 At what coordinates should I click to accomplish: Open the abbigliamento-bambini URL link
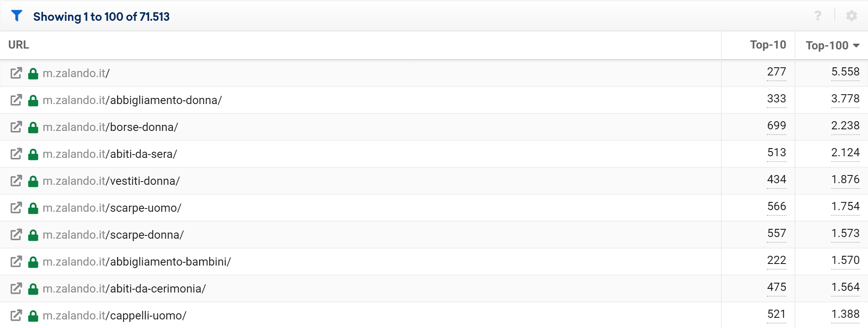pyautogui.click(x=137, y=262)
